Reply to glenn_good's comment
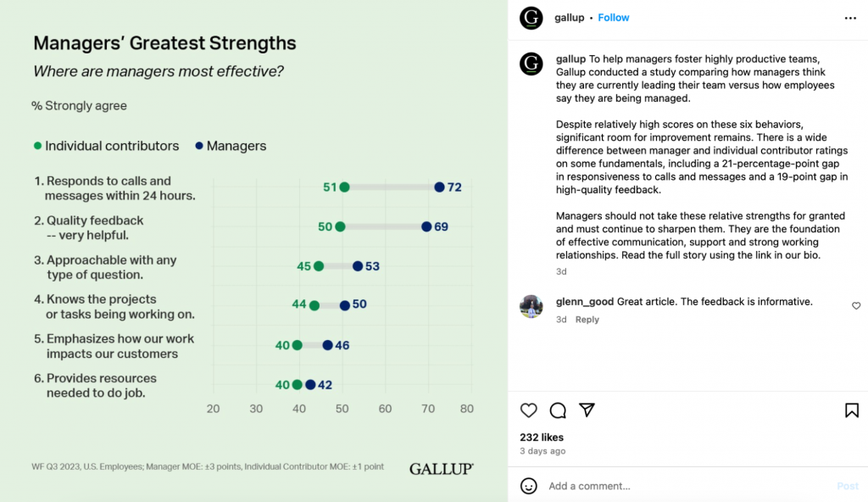Screen dimensions: 868x502 click(x=586, y=319)
